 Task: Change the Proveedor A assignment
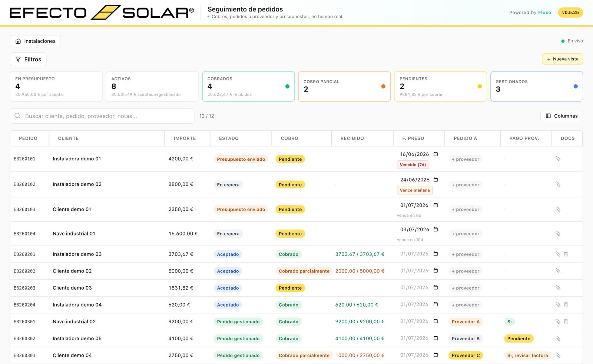point(466,322)
